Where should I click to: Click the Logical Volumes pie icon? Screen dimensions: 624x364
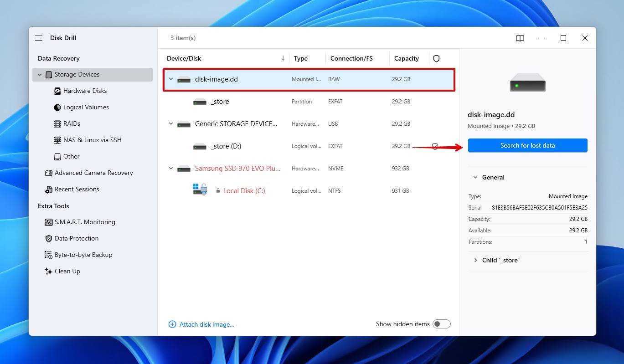[x=57, y=108]
